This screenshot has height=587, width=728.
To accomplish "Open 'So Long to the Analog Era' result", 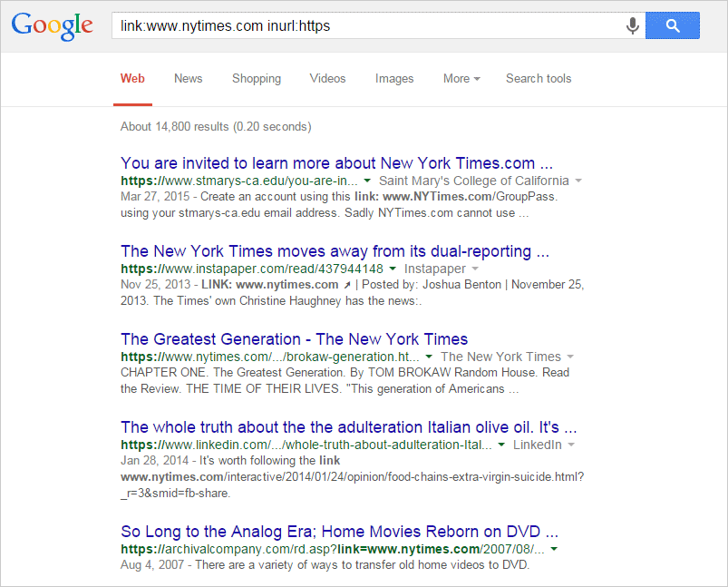I will tap(339, 532).
